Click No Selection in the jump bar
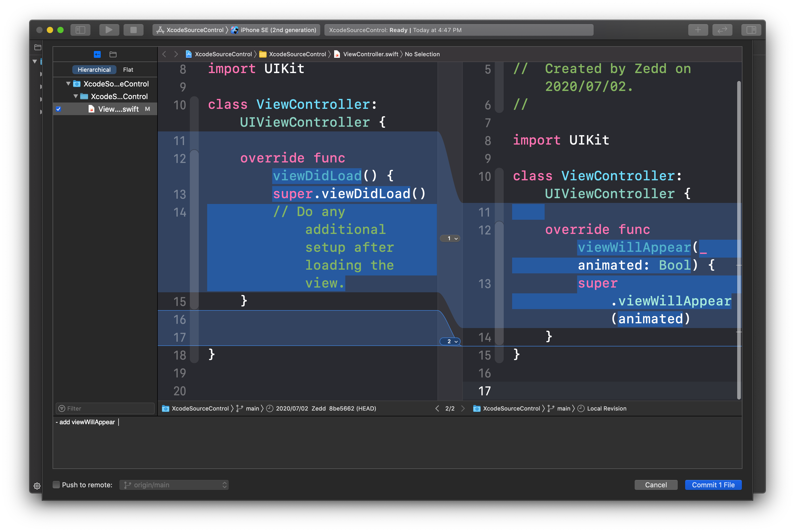 (422, 54)
